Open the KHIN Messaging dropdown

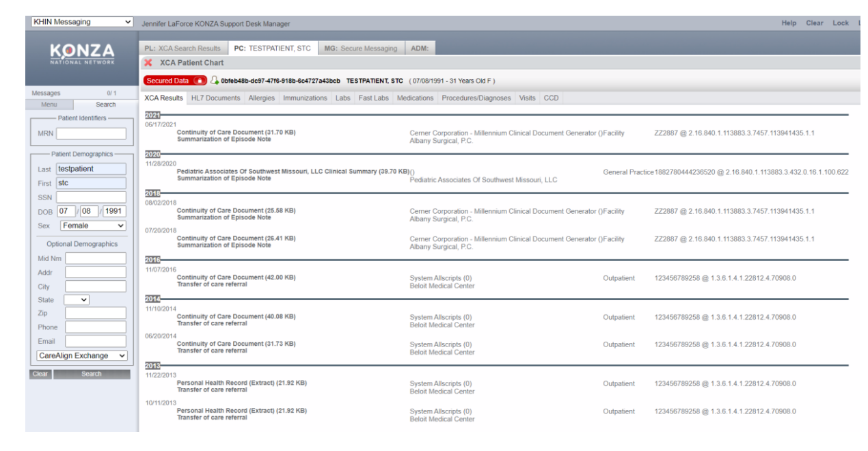pos(82,22)
